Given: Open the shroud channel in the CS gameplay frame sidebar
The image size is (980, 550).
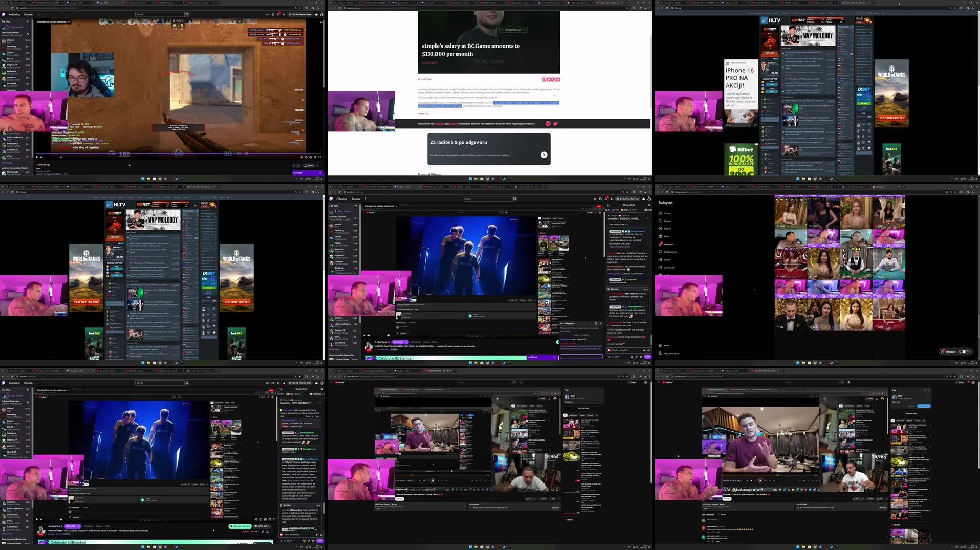Looking at the screenshot, I should pyautogui.click(x=15, y=40).
